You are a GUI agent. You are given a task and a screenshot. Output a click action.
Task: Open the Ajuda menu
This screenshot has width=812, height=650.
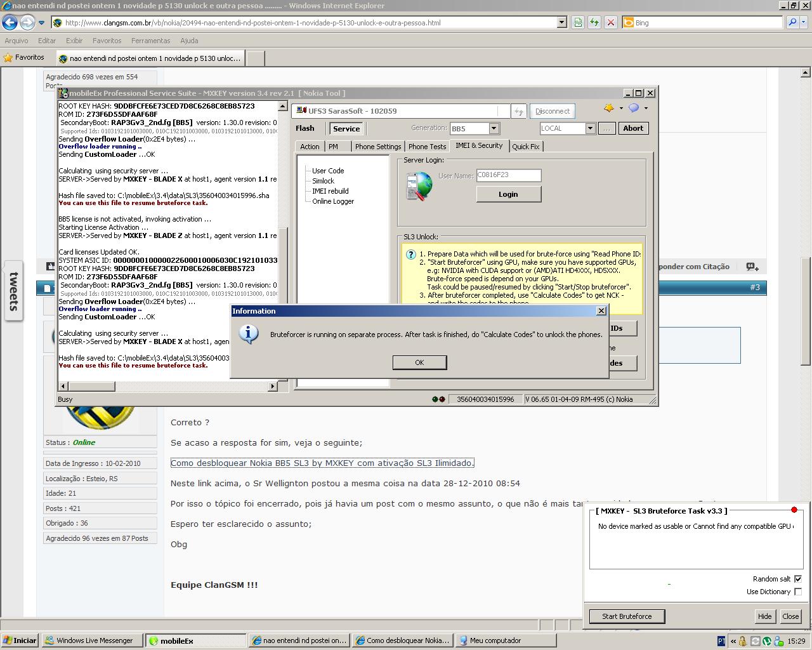coord(189,41)
